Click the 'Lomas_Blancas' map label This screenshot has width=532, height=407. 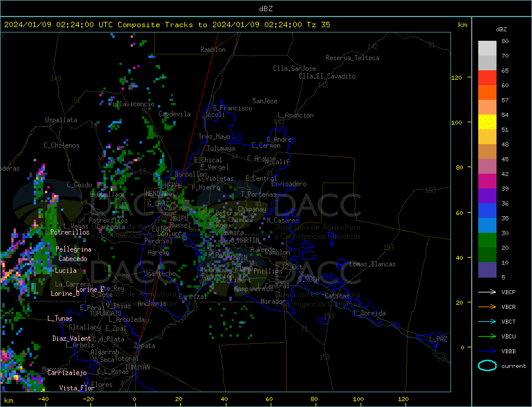pyautogui.click(x=372, y=264)
